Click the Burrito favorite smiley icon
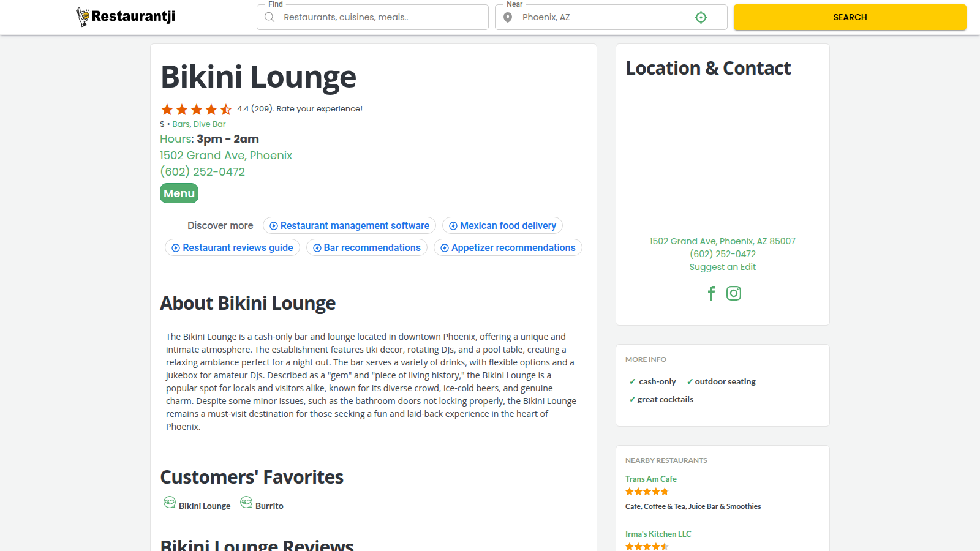Viewport: 980px width, 551px height. tap(246, 503)
